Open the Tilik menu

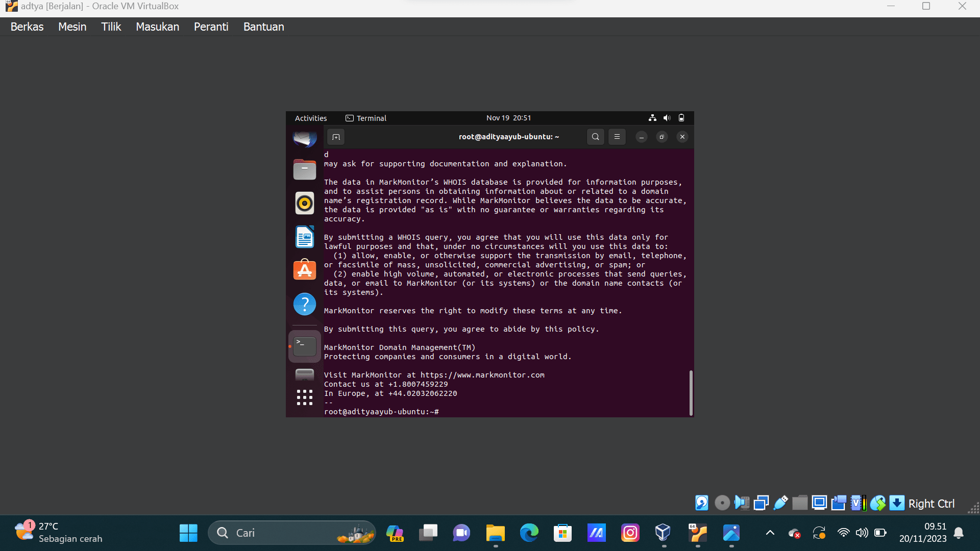pos(111,27)
